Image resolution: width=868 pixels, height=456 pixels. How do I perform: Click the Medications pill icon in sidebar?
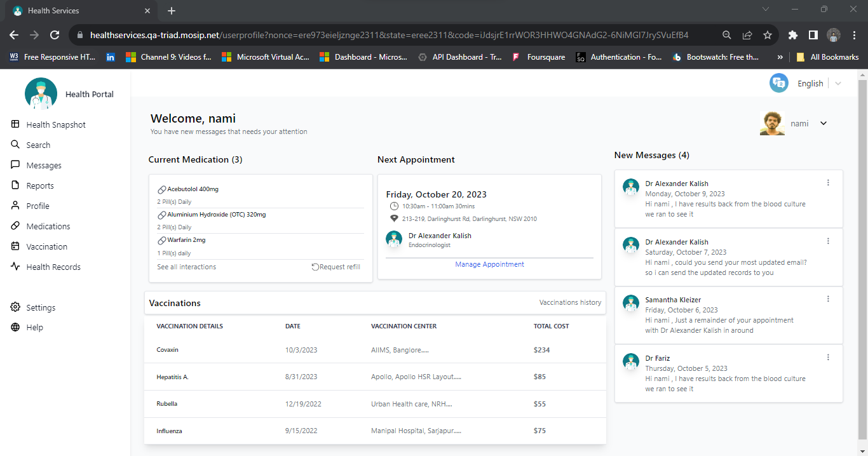coord(15,226)
